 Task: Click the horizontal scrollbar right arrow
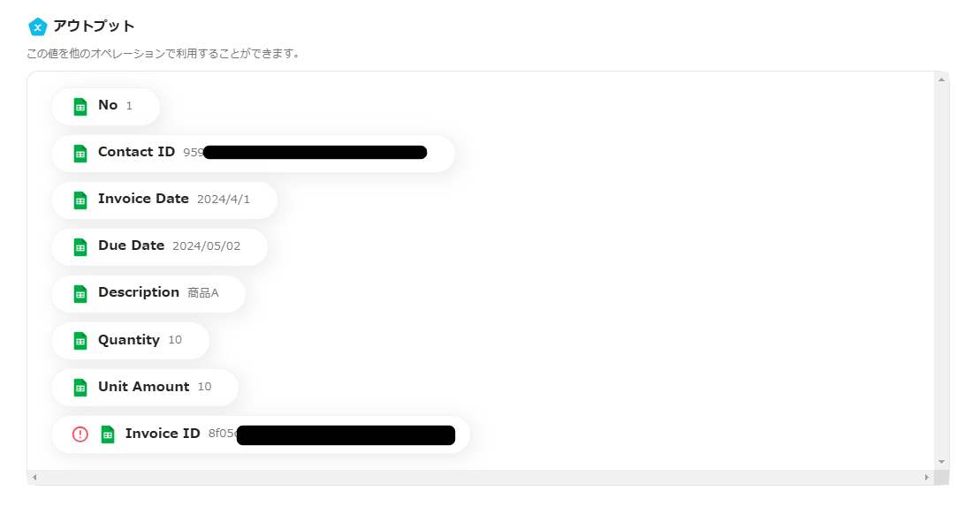[926, 477]
